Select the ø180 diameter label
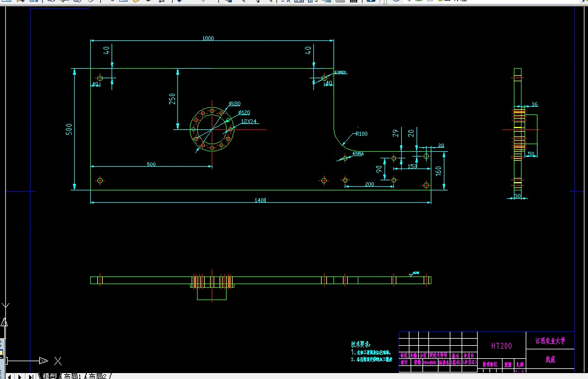 click(x=235, y=103)
